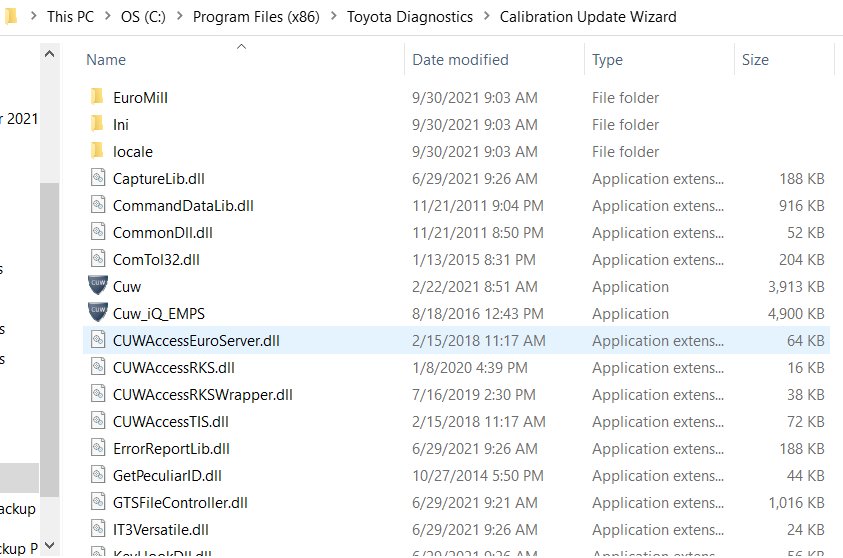Select the Cuw_iQ_EMPS application shield icon
Screen dimensions: 843x558
[x=98, y=312]
